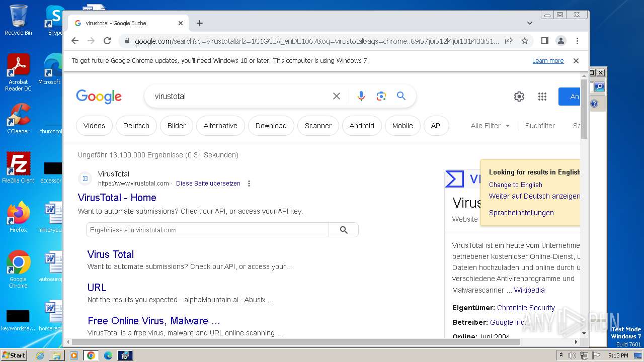Image resolution: width=644 pixels, height=362 pixels.
Task: Open VirusTotal - Home result
Action: pos(117,198)
